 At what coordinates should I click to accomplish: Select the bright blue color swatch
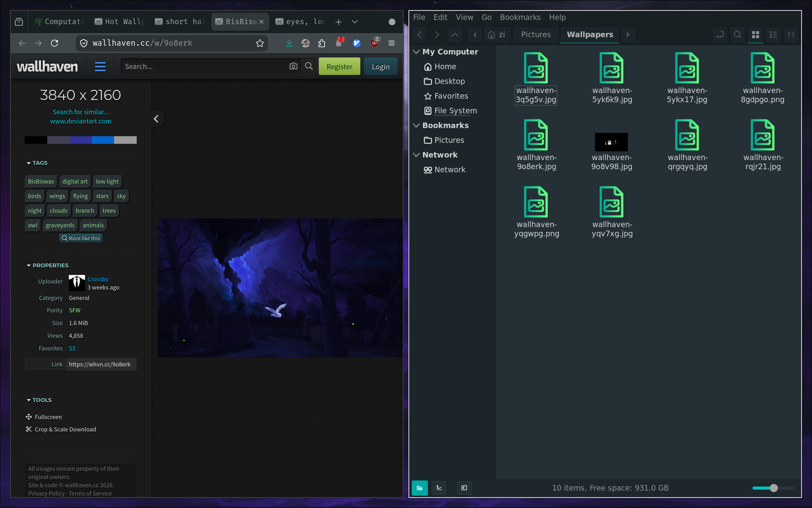tap(103, 140)
